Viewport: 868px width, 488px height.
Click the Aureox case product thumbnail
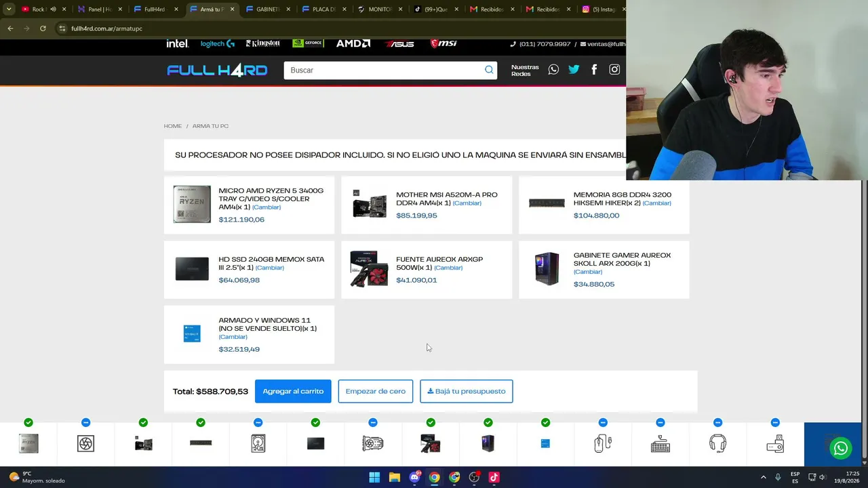point(547,269)
